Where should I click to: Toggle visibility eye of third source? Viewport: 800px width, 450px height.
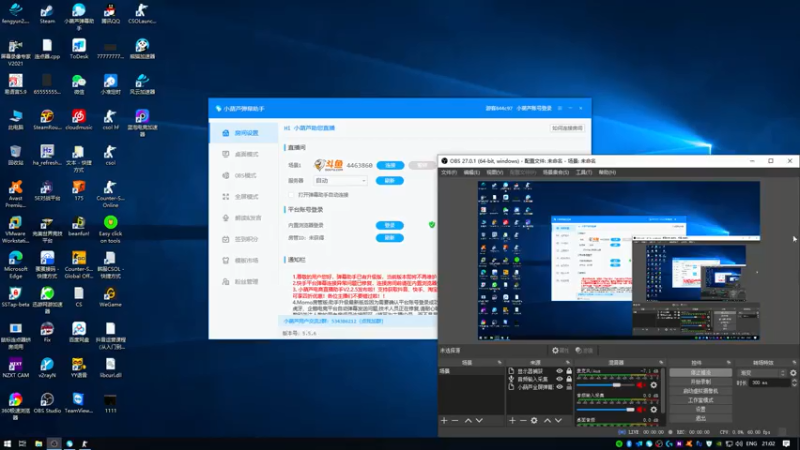click(x=560, y=387)
